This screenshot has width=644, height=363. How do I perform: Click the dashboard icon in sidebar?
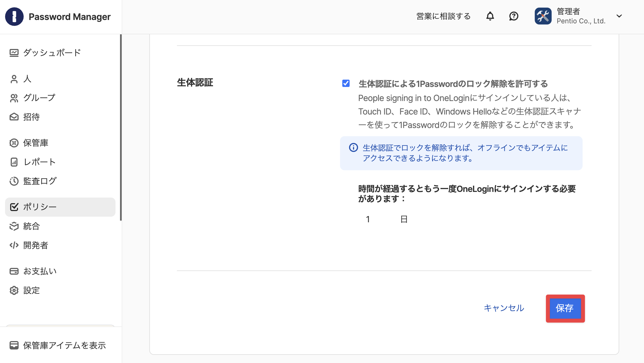(14, 53)
